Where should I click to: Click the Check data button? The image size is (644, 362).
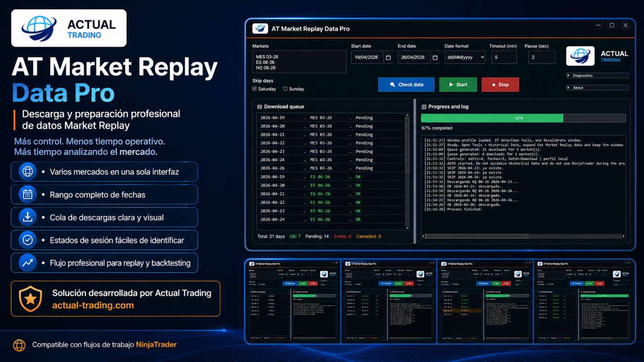(406, 84)
